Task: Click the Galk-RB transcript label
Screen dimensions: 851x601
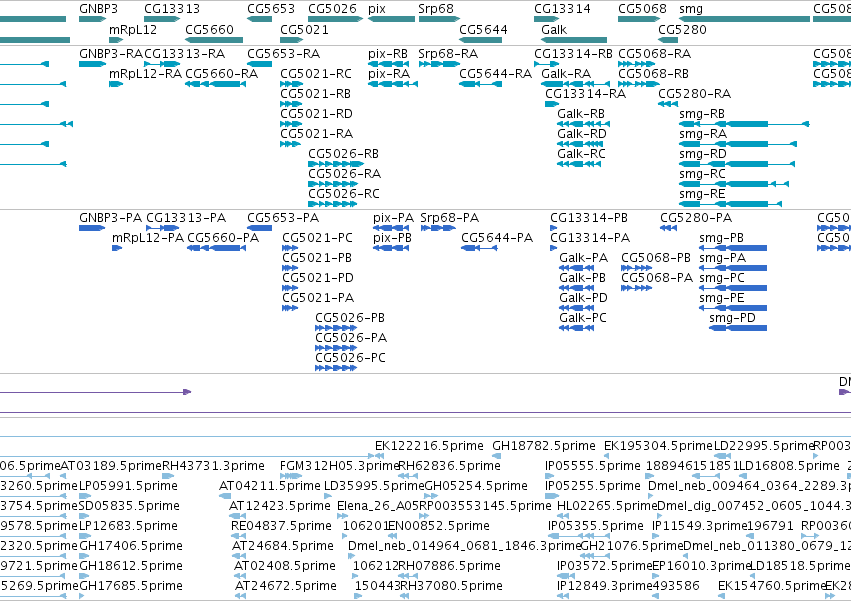Action: (581, 114)
